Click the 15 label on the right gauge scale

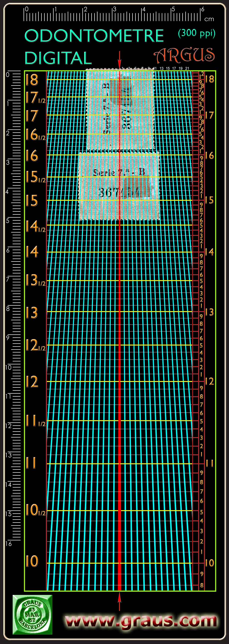pos(209,200)
